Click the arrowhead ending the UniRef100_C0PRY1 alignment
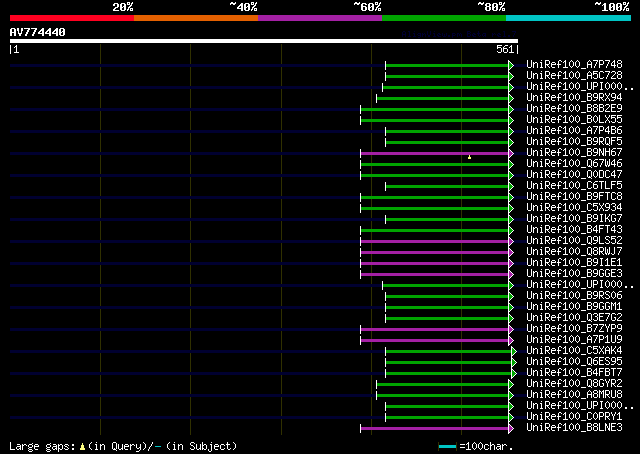This screenshot has width=640, height=454. (511, 418)
